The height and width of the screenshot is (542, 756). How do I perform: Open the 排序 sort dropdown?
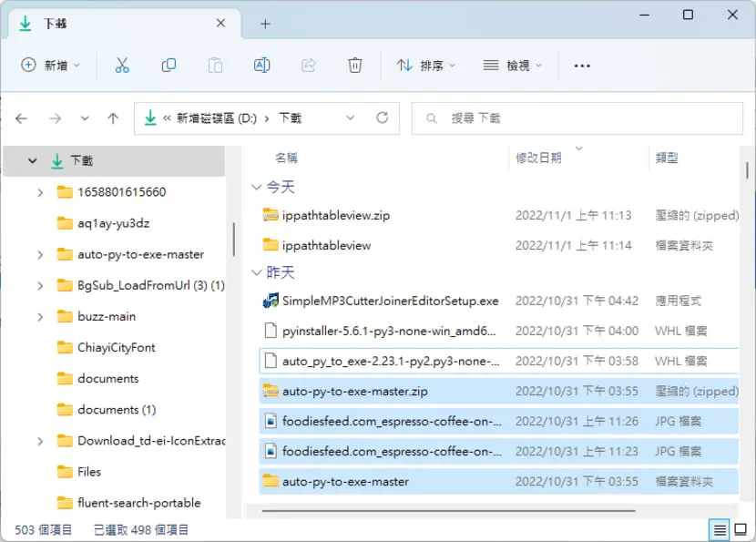click(425, 65)
